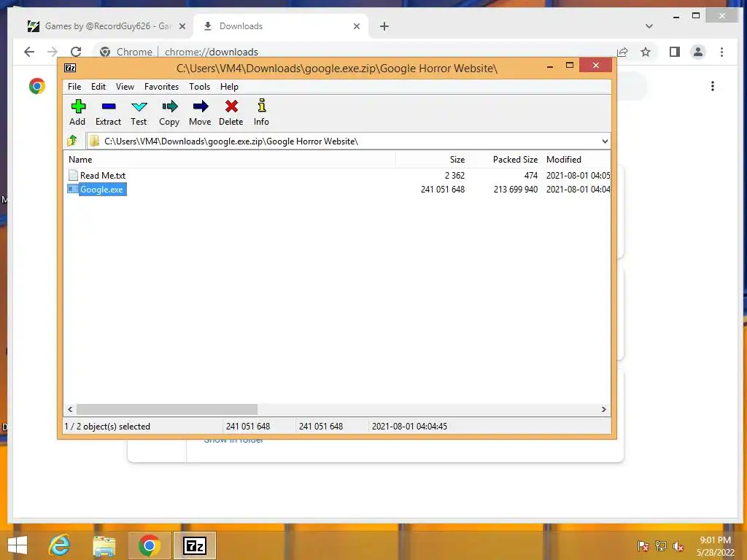Open the Help menu
Image resolution: width=747 pixels, height=560 pixels.
(x=229, y=87)
